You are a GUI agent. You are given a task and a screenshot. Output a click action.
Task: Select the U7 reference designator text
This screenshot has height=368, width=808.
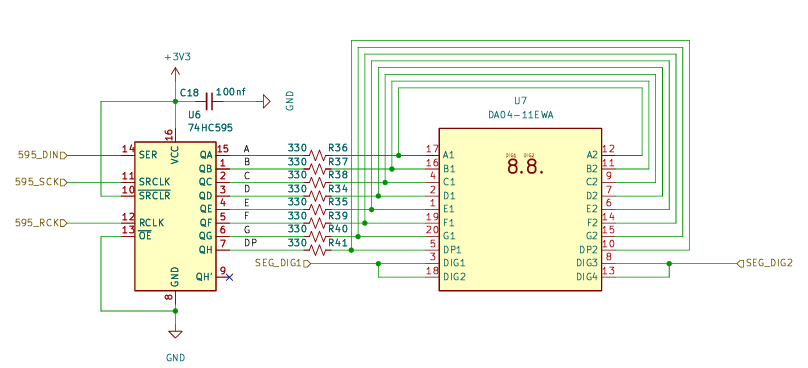coord(520,101)
